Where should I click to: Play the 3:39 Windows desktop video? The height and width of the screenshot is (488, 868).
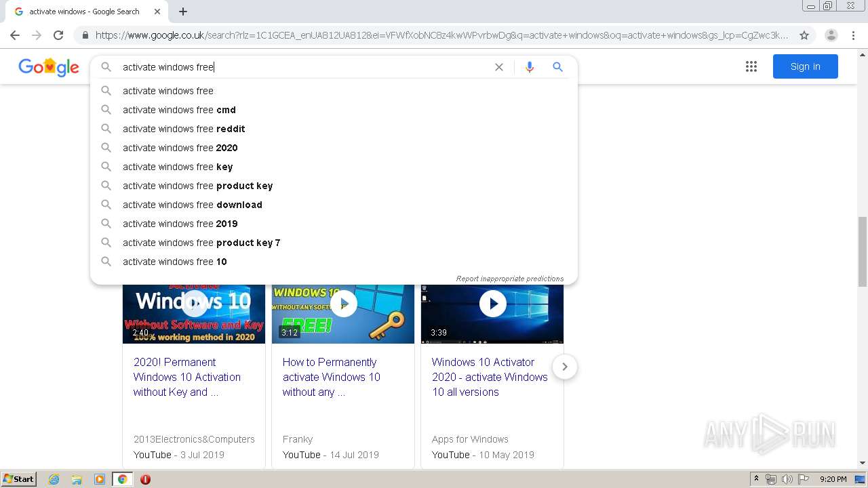pos(492,314)
